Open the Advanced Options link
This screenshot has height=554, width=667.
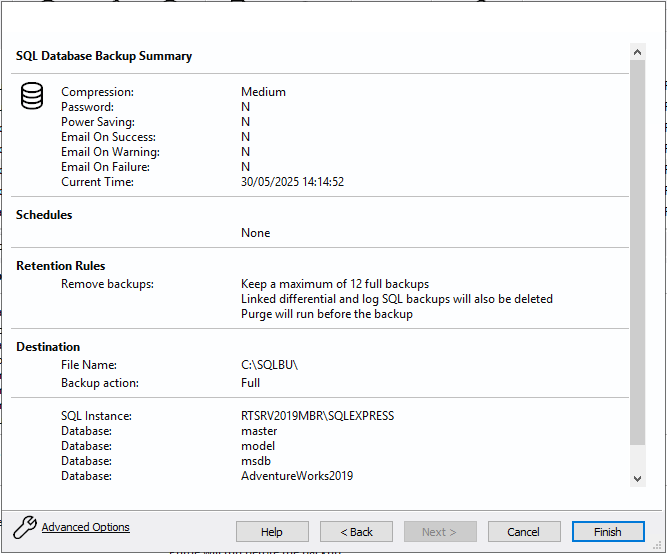point(85,527)
